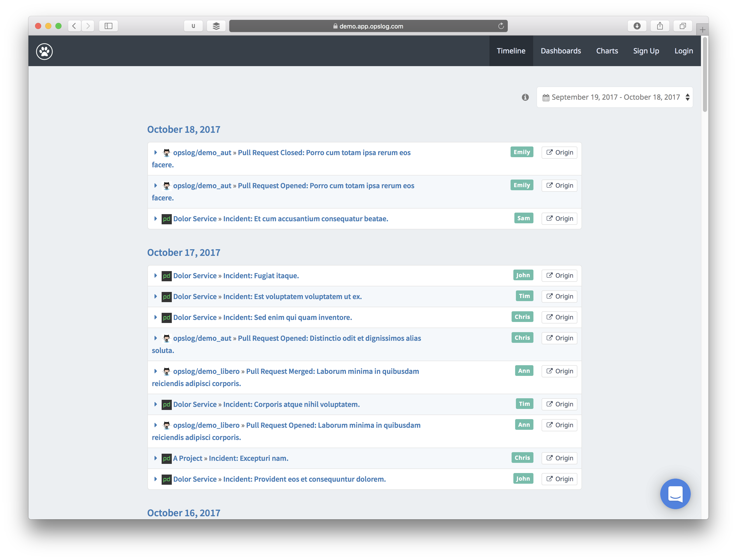
Task: Click the page reload icon in the address bar
Action: (501, 26)
